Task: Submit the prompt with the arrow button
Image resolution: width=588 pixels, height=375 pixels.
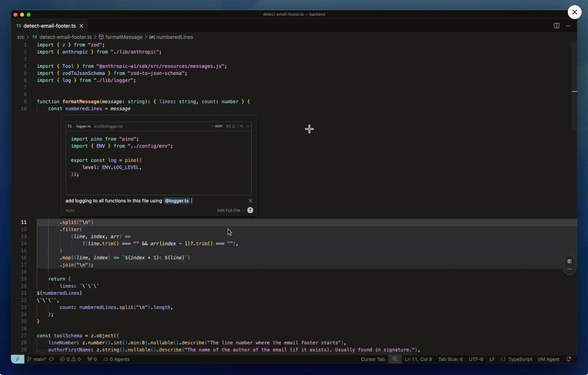Action: (x=250, y=210)
